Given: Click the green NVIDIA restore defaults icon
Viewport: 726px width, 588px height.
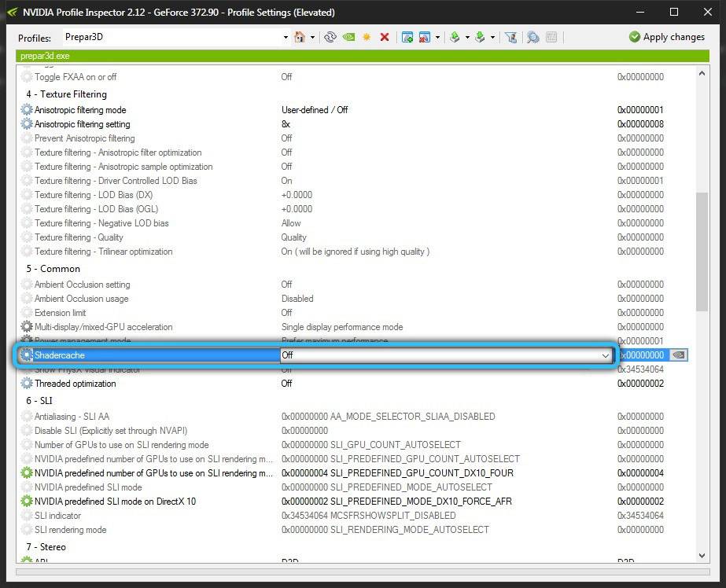Looking at the screenshot, I should (x=348, y=37).
